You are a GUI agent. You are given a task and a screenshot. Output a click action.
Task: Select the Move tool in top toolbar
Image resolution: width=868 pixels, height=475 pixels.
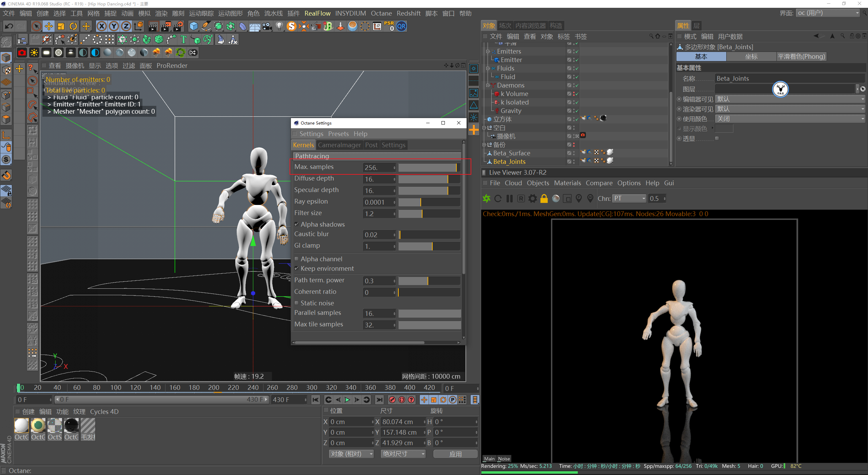coord(48,26)
